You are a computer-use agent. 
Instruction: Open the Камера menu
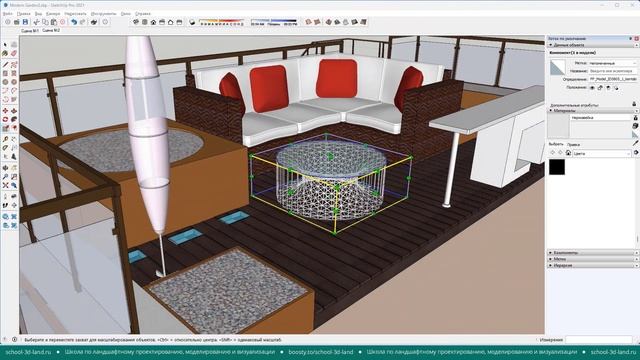(53, 13)
